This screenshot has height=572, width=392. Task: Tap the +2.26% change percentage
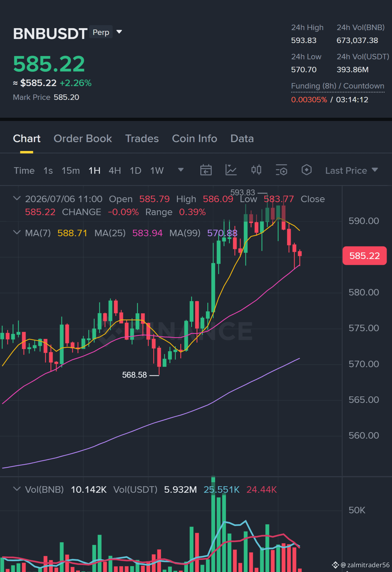coord(75,83)
